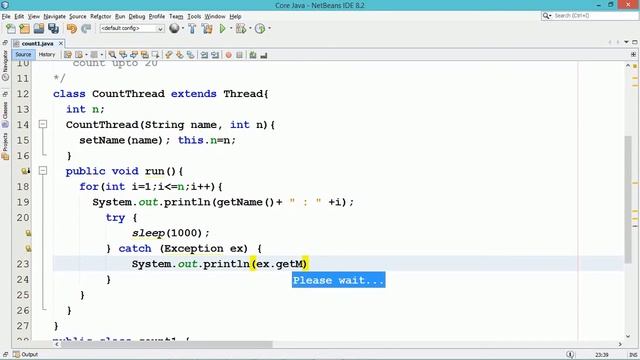640x360 pixels.
Task: Run the project with green play icon
Action: tap(222, 29)
